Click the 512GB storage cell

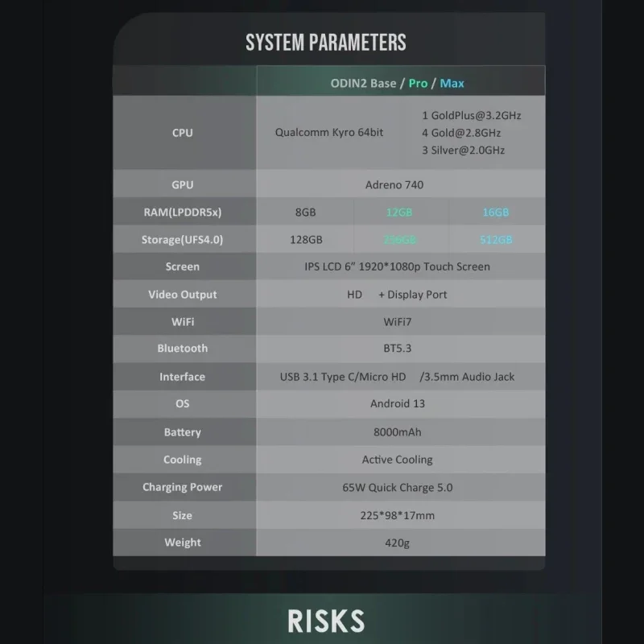[x=496, y=240]
